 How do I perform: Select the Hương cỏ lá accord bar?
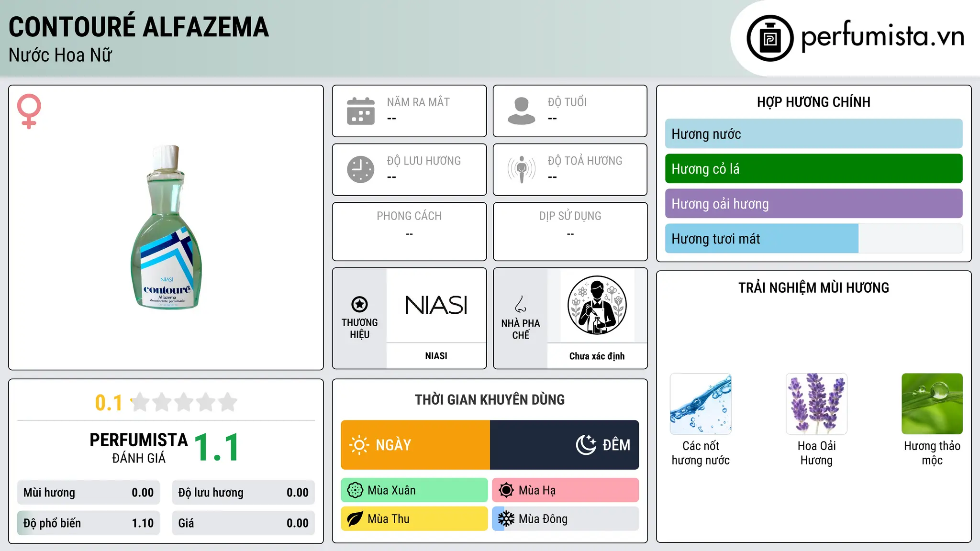coord(814,169)
